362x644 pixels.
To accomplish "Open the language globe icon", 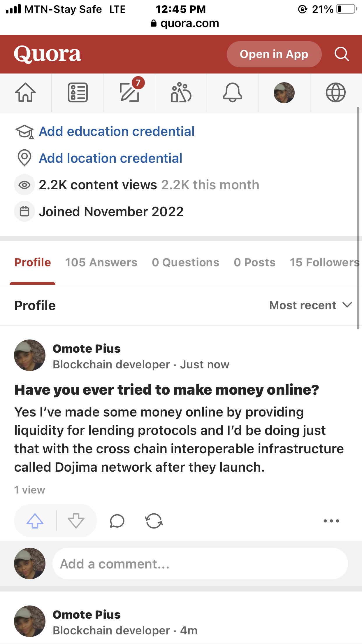I will [x=335, y=93].
